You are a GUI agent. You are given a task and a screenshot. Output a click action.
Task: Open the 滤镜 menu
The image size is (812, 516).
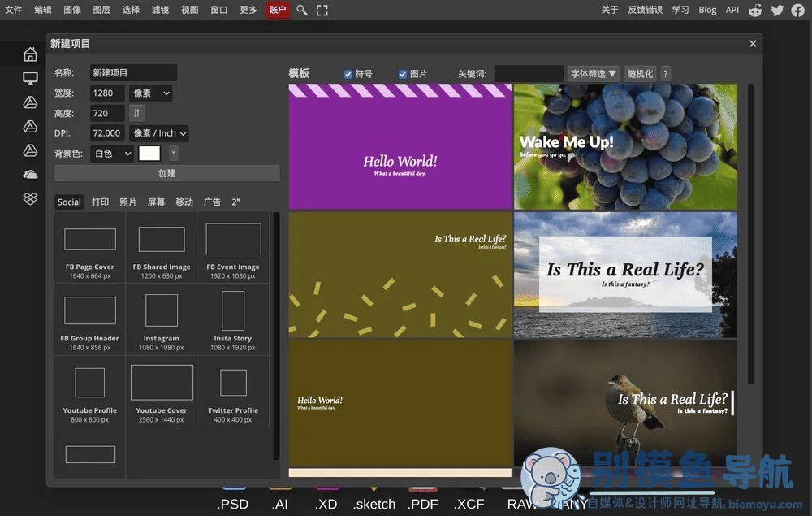click(160, 10)
